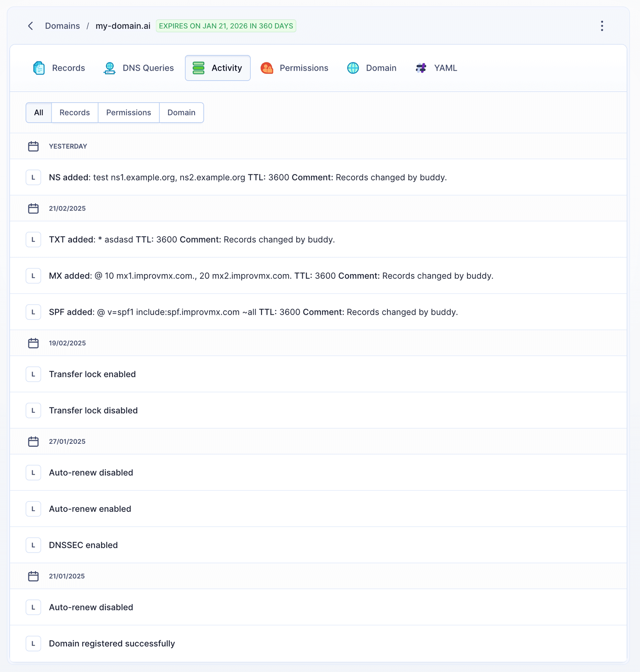Click the YAML tab icon
This screenshot has height=672, width=640.
click(421, 68)
